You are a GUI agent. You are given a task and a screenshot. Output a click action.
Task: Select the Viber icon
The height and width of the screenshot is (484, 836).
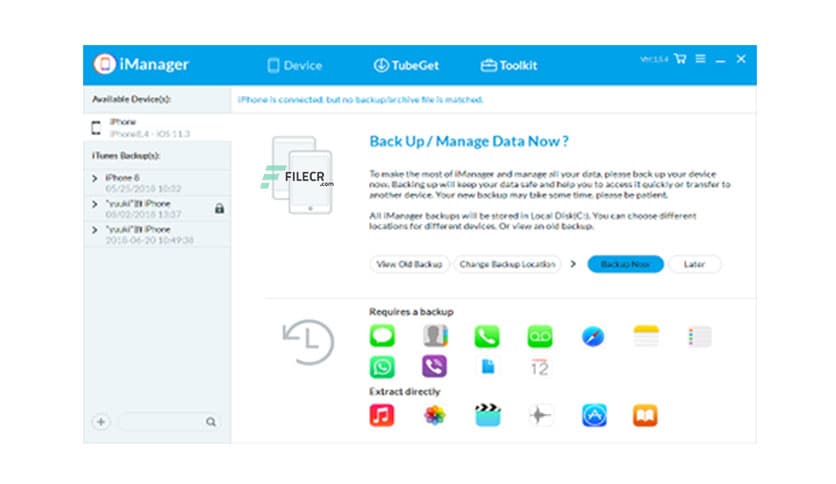[435, 367]
